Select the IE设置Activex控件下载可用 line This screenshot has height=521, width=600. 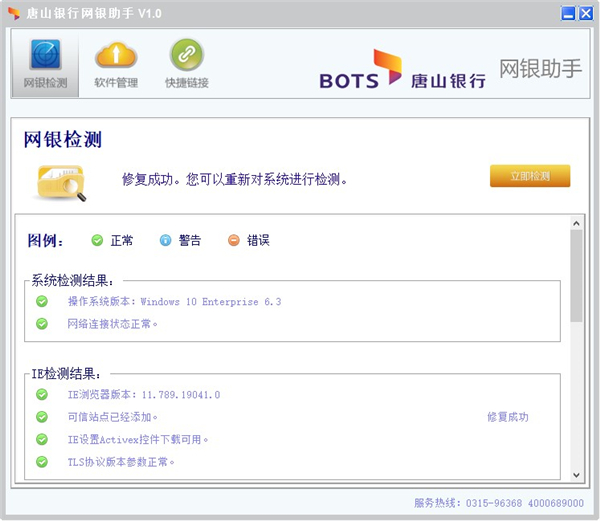click(138, 440)
